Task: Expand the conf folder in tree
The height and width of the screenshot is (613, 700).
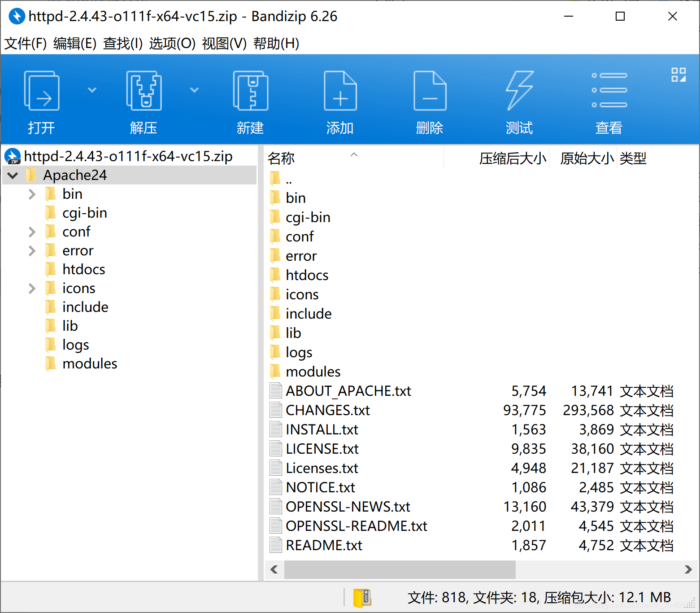Action: click(32, 232)
